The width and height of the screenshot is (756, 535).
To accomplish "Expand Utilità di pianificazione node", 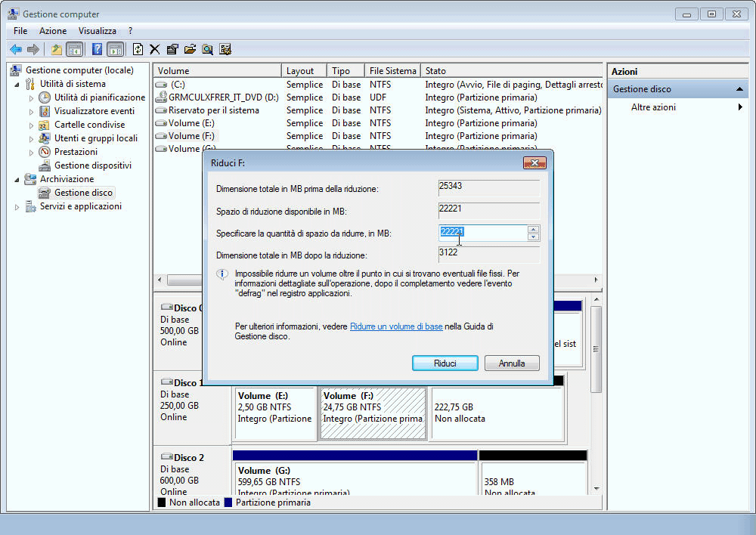I will tap(31, 97).
